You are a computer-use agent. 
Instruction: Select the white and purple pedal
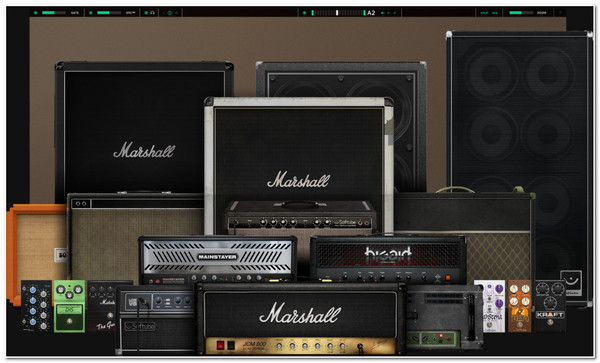pyautogui.click(x=489, y=306)
